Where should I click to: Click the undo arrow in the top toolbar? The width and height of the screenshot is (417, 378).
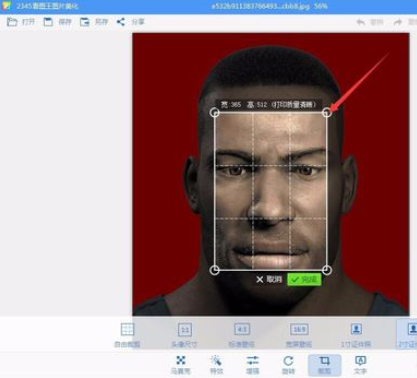tap(361, 22)
